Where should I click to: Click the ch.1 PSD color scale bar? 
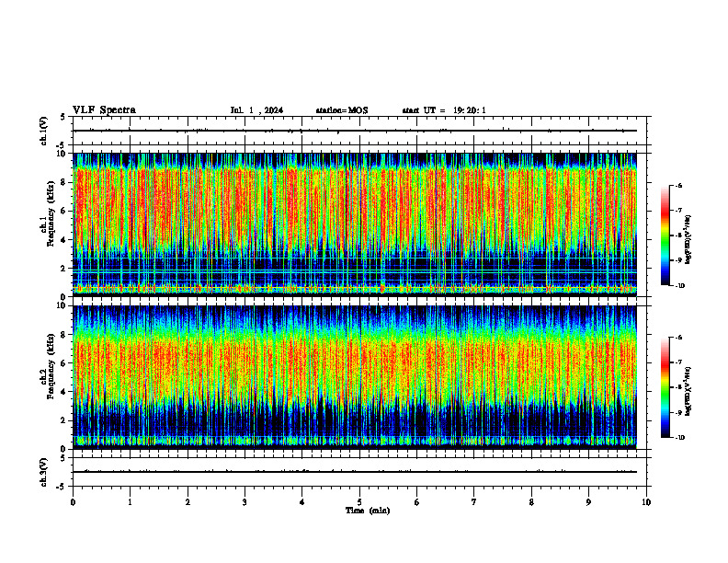[x=665, y=236]
